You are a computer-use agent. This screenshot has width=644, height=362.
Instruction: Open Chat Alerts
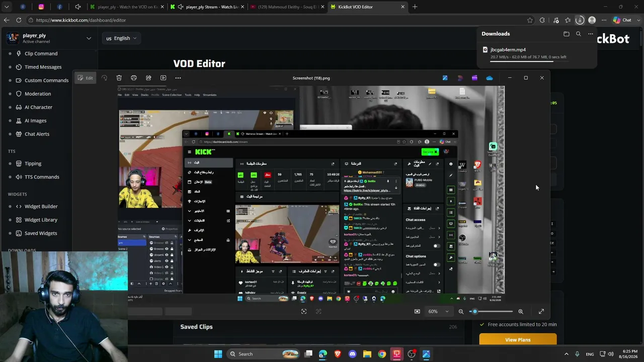[37, 134]
